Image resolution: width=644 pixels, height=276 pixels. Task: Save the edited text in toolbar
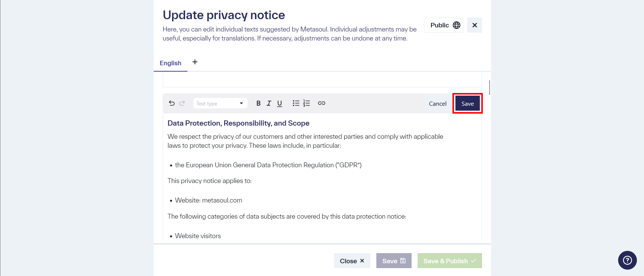(x=467, y=103)
